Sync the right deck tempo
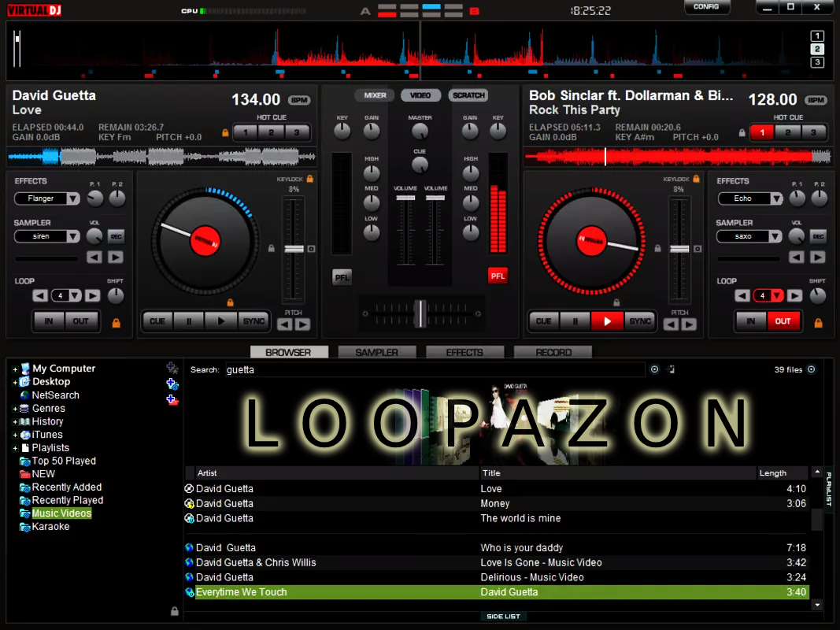 coord(639,321)
